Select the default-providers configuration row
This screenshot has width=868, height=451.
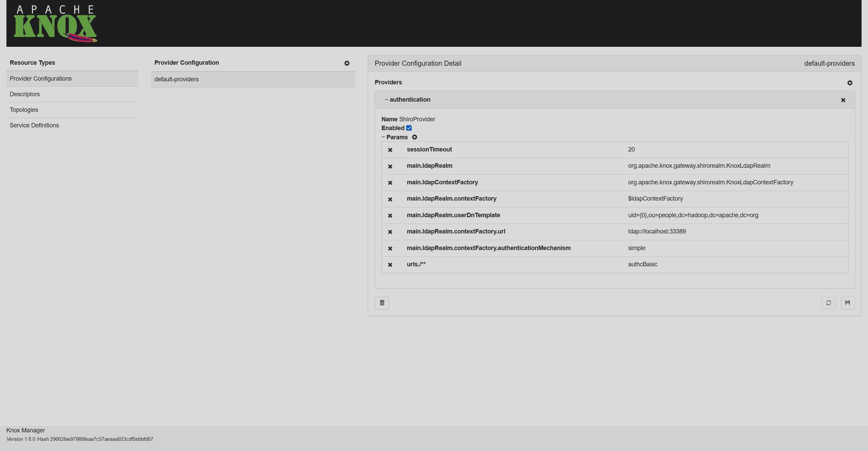point(253,79)
